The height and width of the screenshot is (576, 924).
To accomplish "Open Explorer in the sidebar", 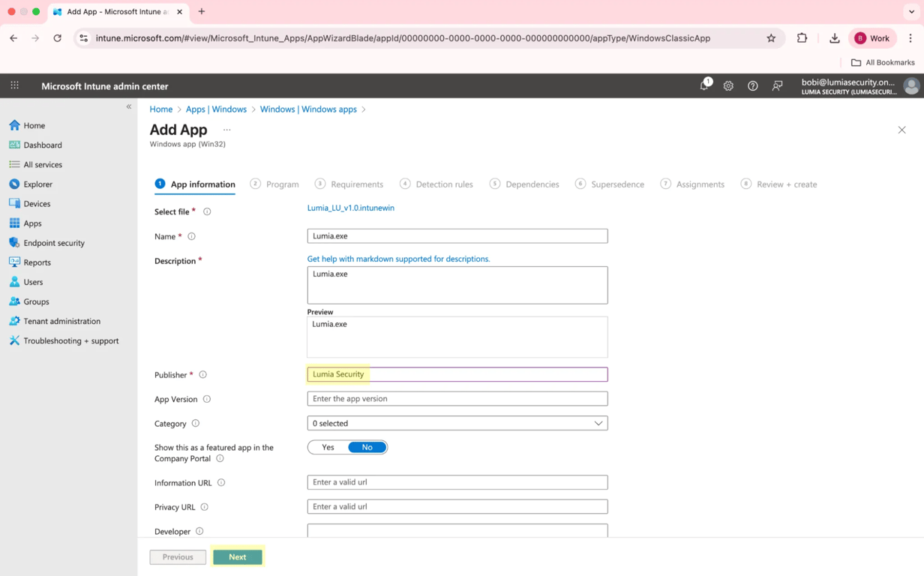I will tap(37, 184).
